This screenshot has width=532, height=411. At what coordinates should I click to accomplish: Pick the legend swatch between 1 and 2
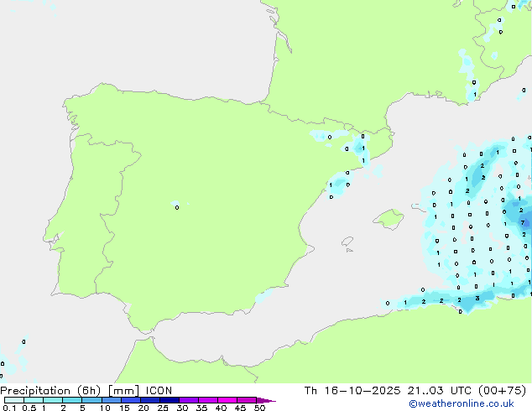[53, 400]
